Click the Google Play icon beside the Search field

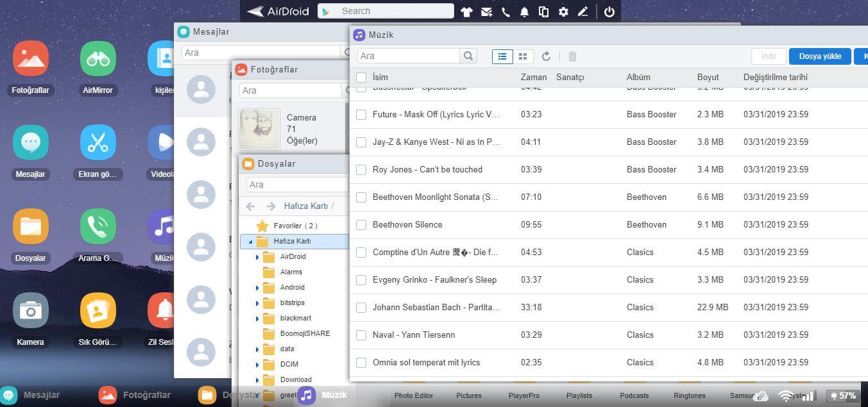pyautogui.click(x=326, y=12)
